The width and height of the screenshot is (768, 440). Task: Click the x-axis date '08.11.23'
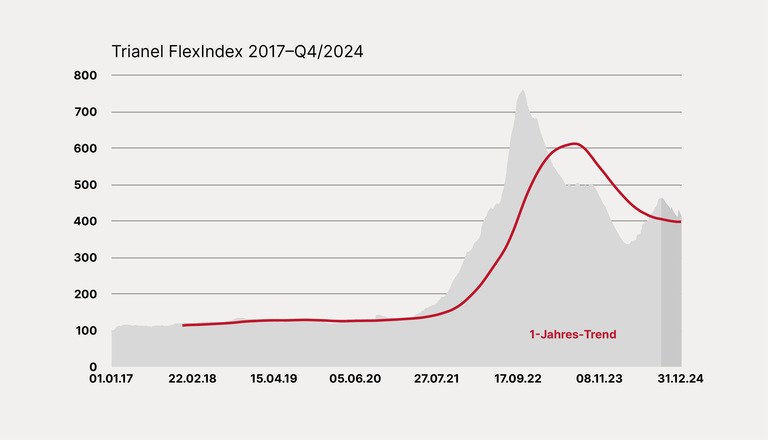click(x=599, y=379)
